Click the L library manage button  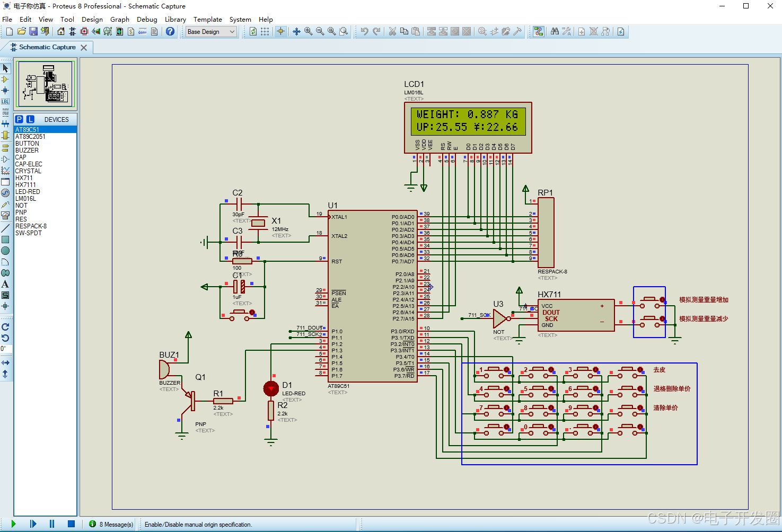pos(30,119)
